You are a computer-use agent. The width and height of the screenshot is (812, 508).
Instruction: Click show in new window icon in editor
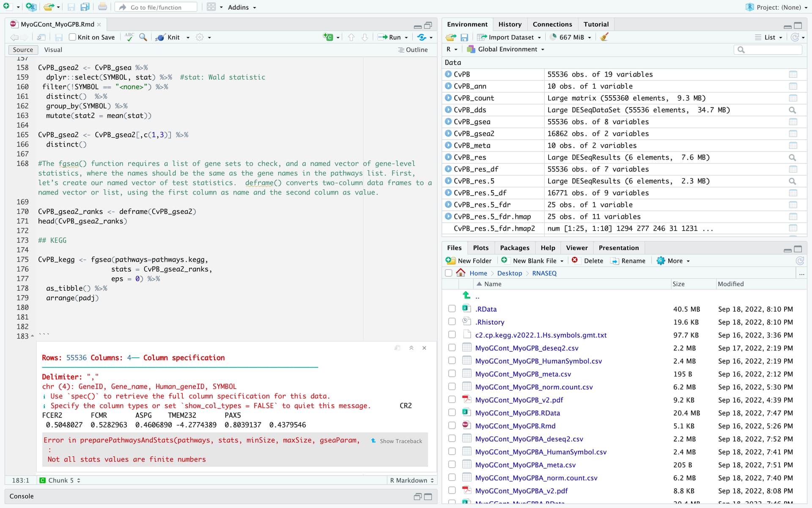pos(41,37)
